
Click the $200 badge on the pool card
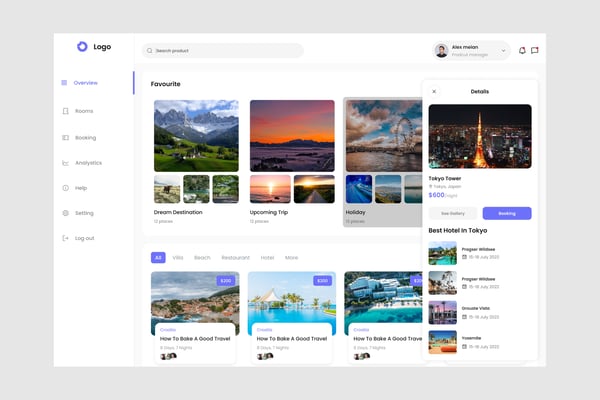coord(323,281)
